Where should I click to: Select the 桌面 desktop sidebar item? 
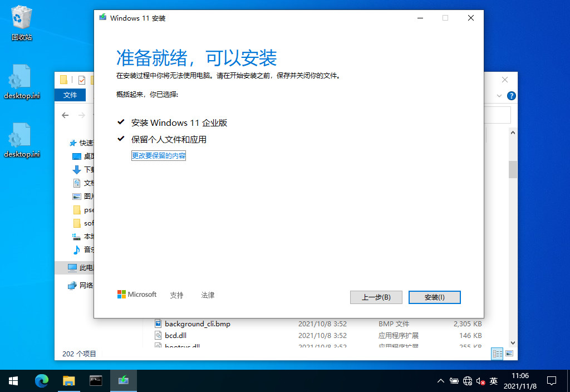click(83, 156)
